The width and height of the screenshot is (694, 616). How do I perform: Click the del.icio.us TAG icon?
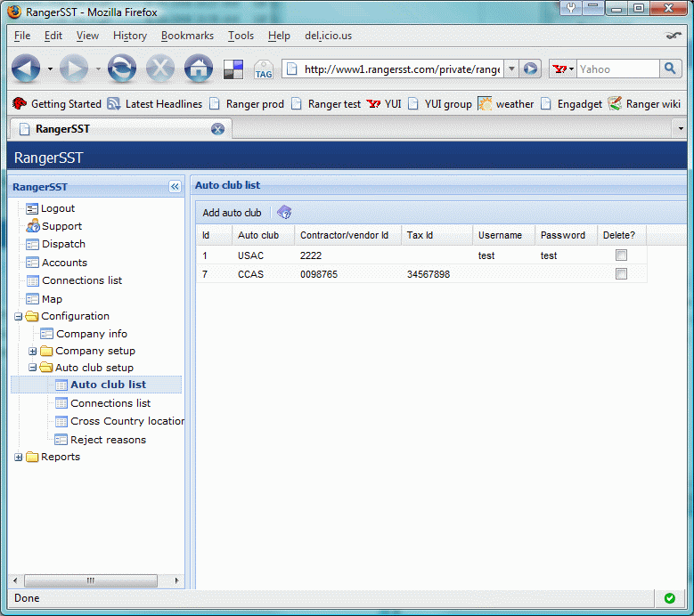263,69
